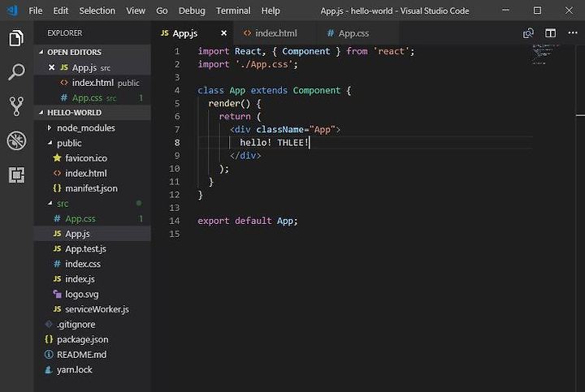Viewport: 585px width, 392px height.
Task: Split the editor with the split icon
Action: coord(550,33)
